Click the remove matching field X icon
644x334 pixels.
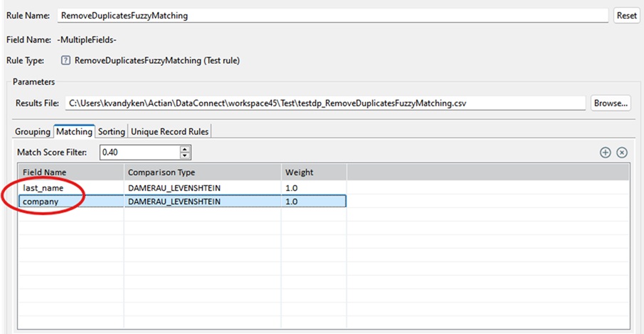[x=621, y=152]
